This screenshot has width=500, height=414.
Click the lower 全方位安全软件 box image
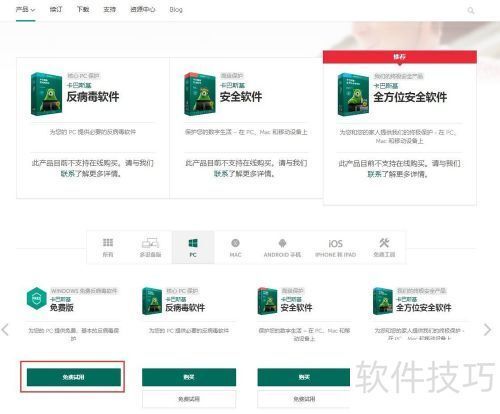tap(383, 301)
